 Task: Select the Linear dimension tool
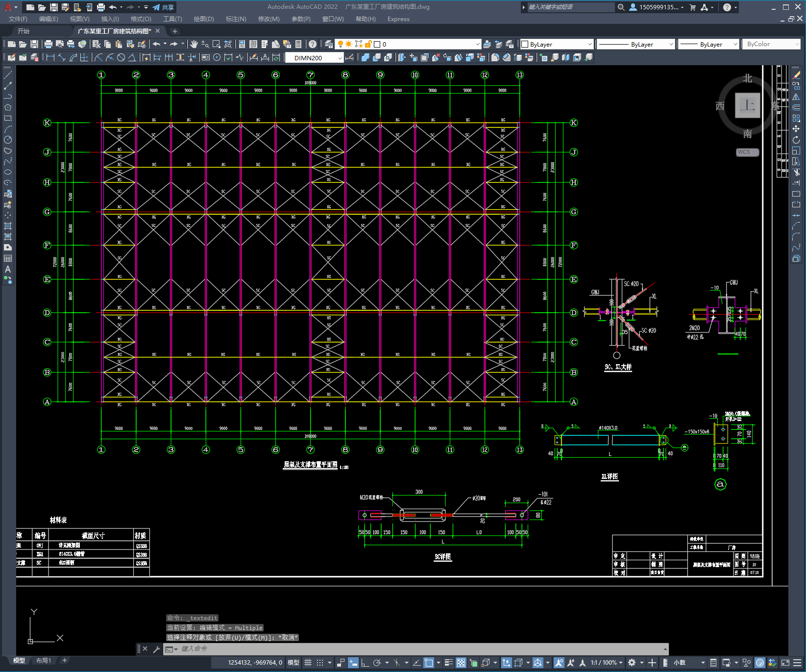tap(50, 57)
